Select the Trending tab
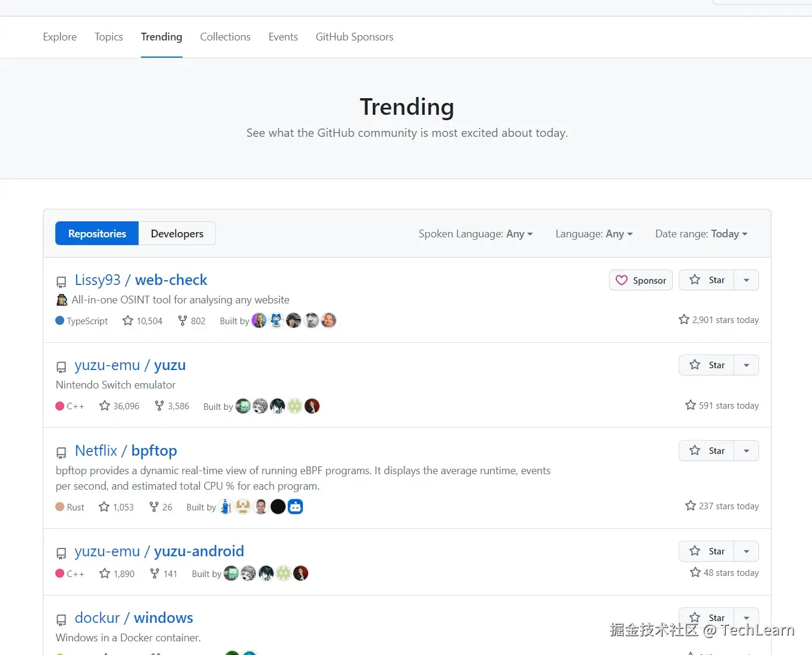The height and width of the screenshot is (655, 812). (x=161, y=37)
